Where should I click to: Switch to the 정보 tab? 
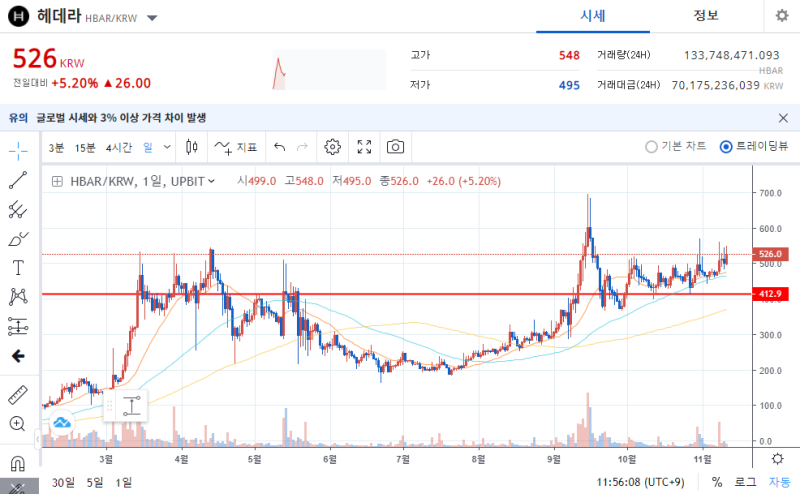[706, 16]
